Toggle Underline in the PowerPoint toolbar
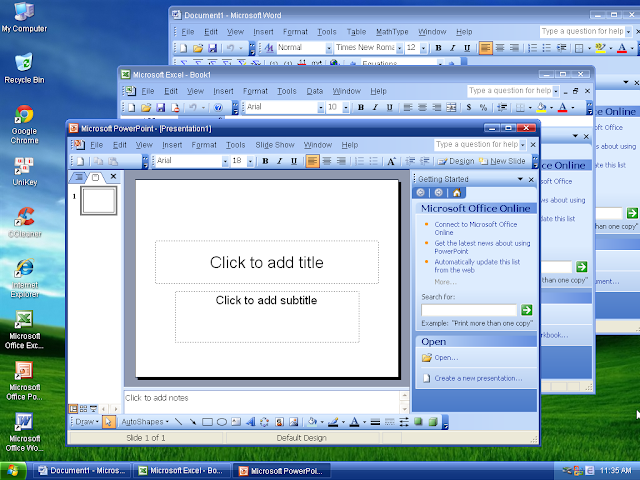The height and width of the screenshot is (480, 640). click(294, 161)
